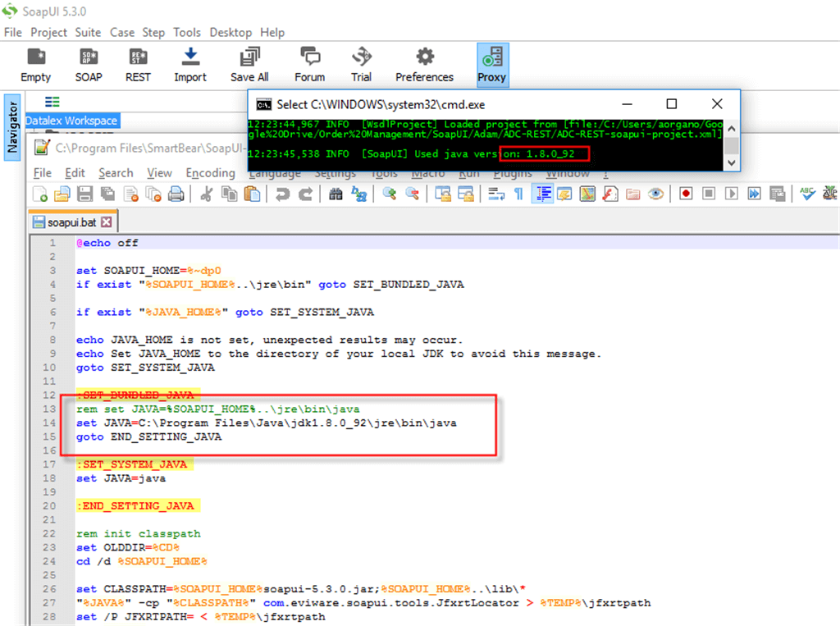Click the Redo arrow icon

pos(305,194)
